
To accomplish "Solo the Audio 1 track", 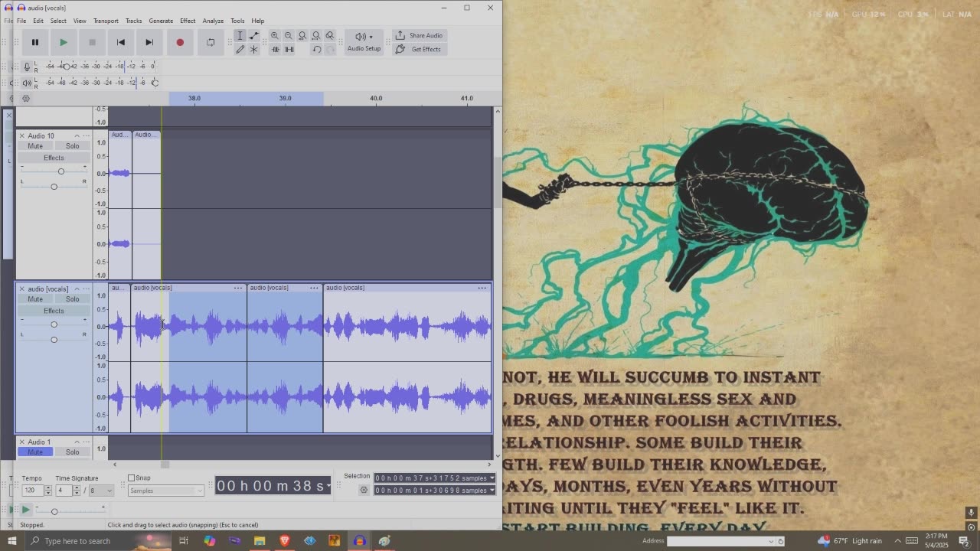I will point(72,452).
